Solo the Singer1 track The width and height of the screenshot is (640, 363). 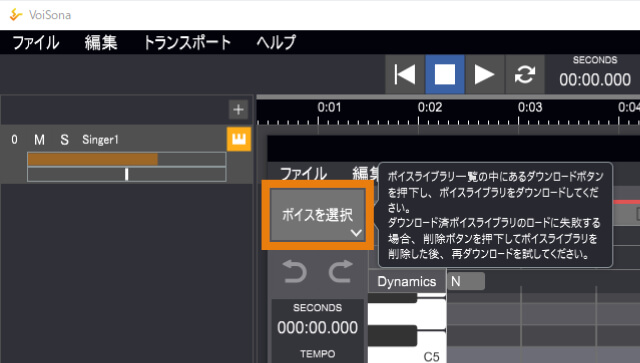point(64,140)
